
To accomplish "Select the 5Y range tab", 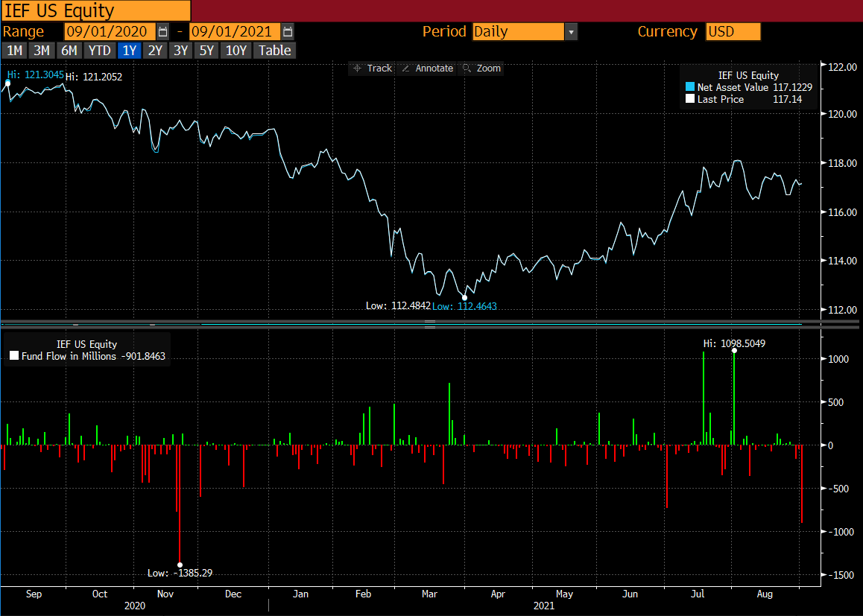I will (206, 51).
